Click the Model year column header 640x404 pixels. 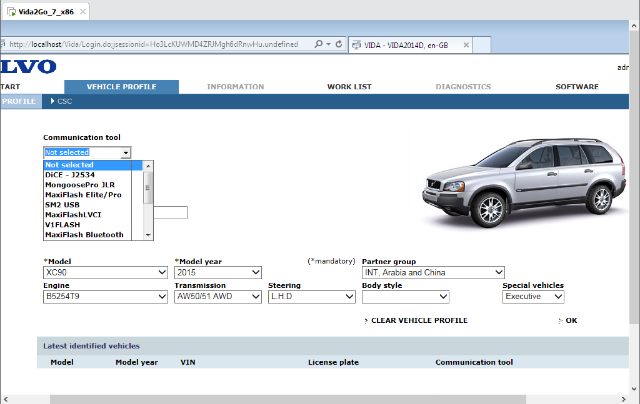tap(136, 362)
